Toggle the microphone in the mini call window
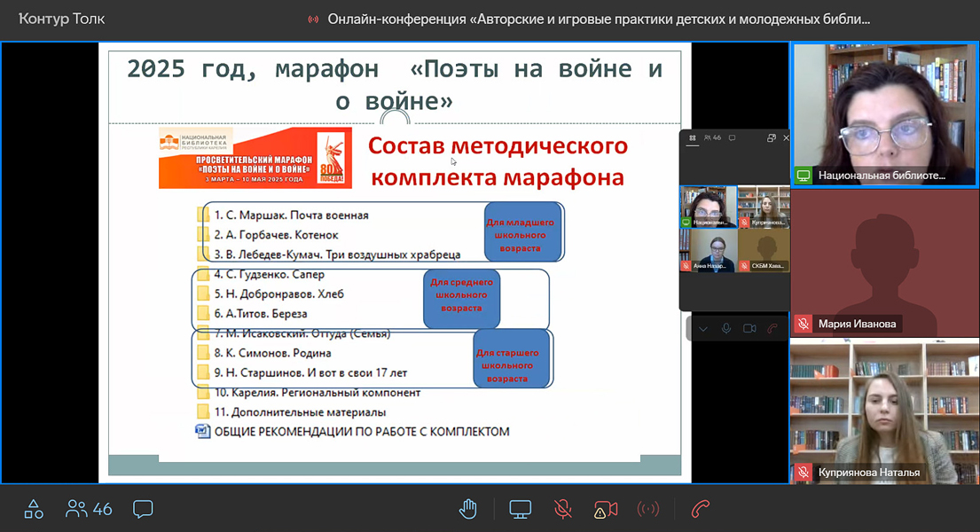 (x=726, y=329)
